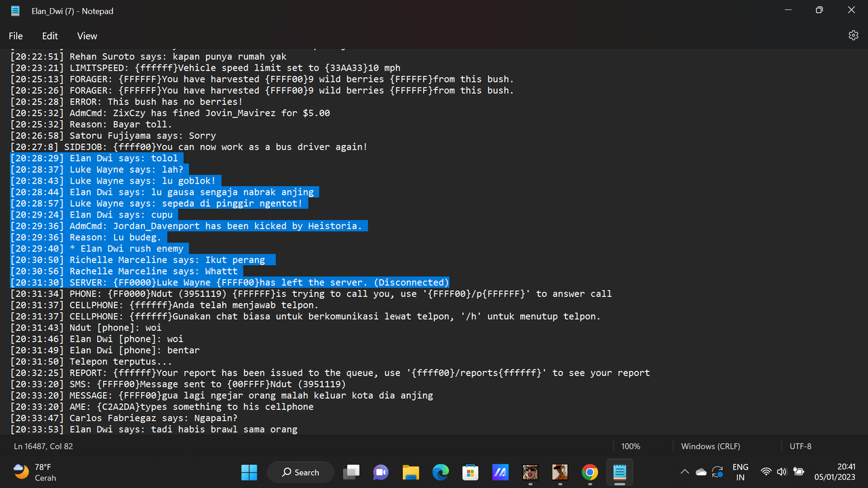
Task: Launch Microsoft Edge from taskbar
Action: point(441,472)
